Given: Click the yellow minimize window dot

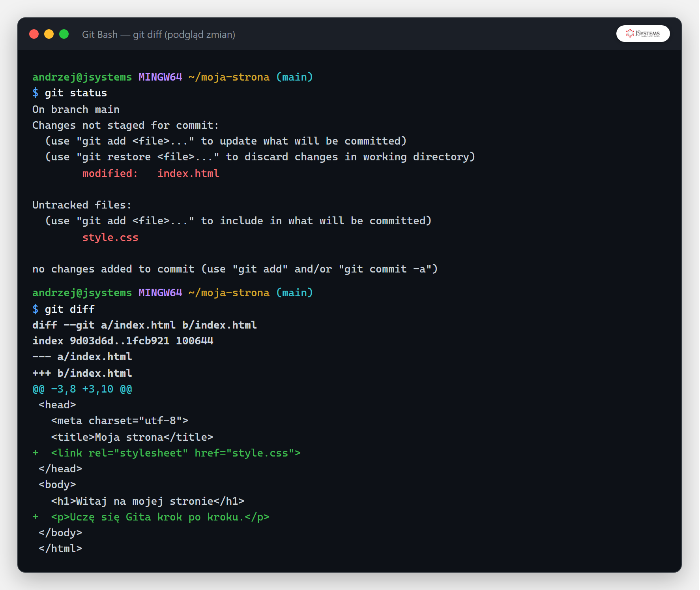Looking at the screenshot, I should click(x=49, y=34).
